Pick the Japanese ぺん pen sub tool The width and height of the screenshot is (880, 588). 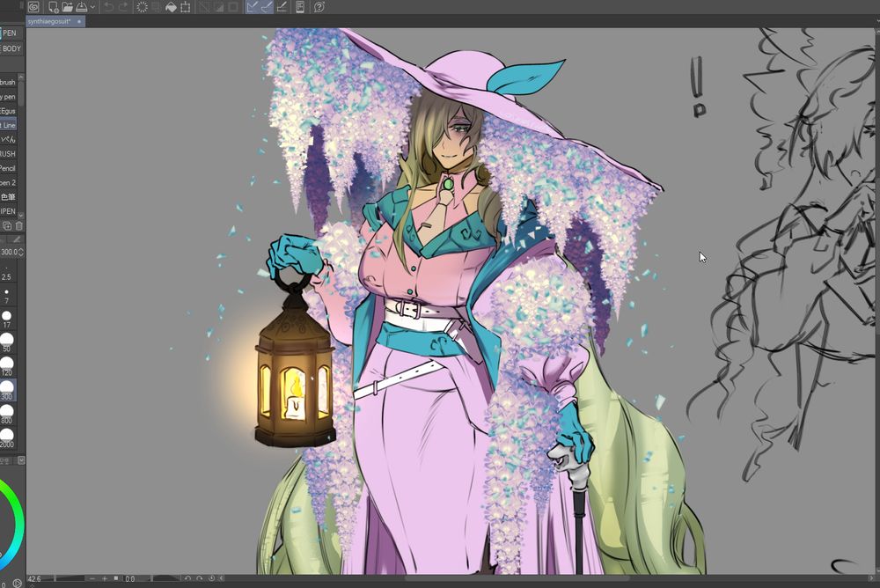8,139
